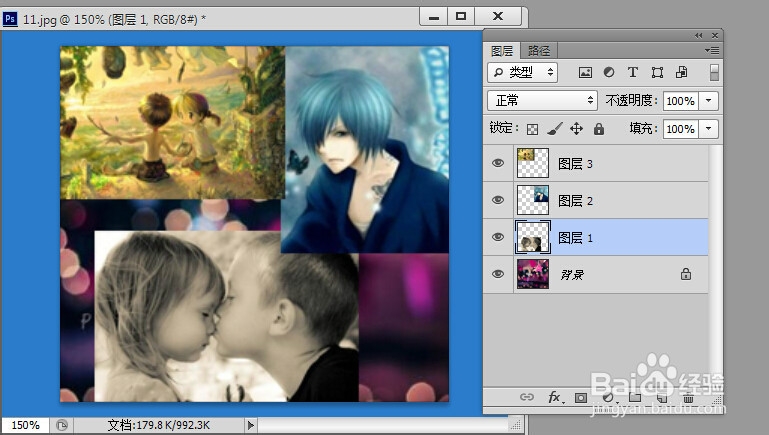Click the 150% zoom level field

(x=25, y=425)
